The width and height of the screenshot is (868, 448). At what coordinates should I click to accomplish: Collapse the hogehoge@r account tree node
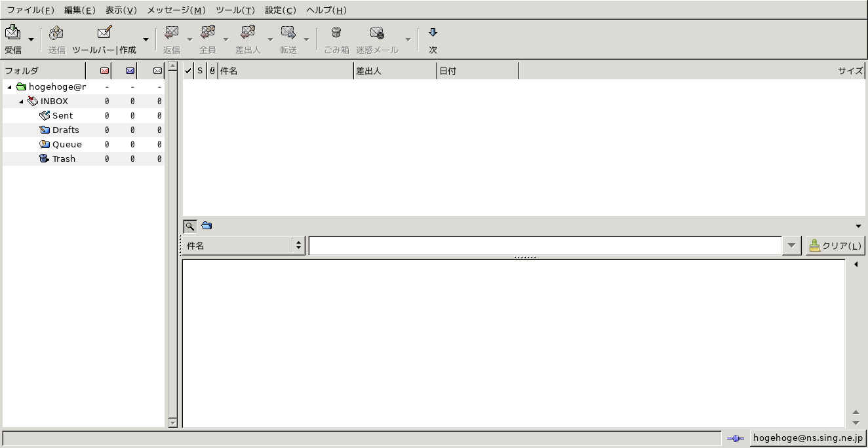coord(10,87)
